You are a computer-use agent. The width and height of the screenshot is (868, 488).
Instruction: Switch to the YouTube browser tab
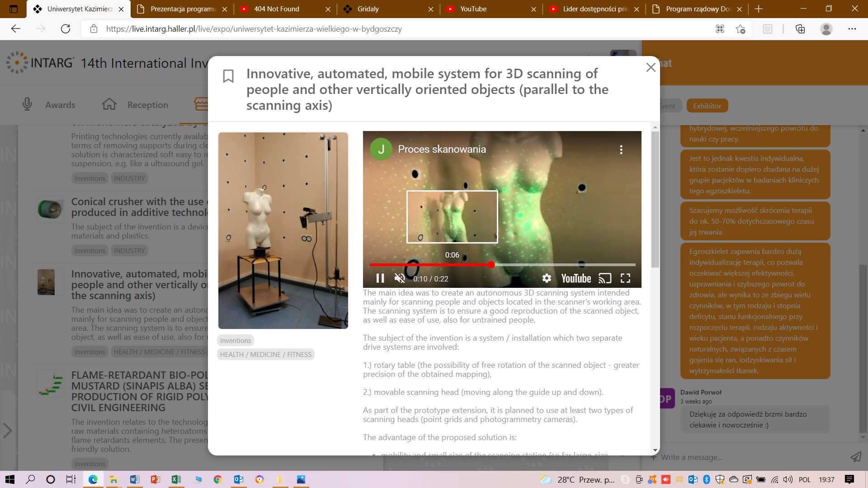coord(492,9)
